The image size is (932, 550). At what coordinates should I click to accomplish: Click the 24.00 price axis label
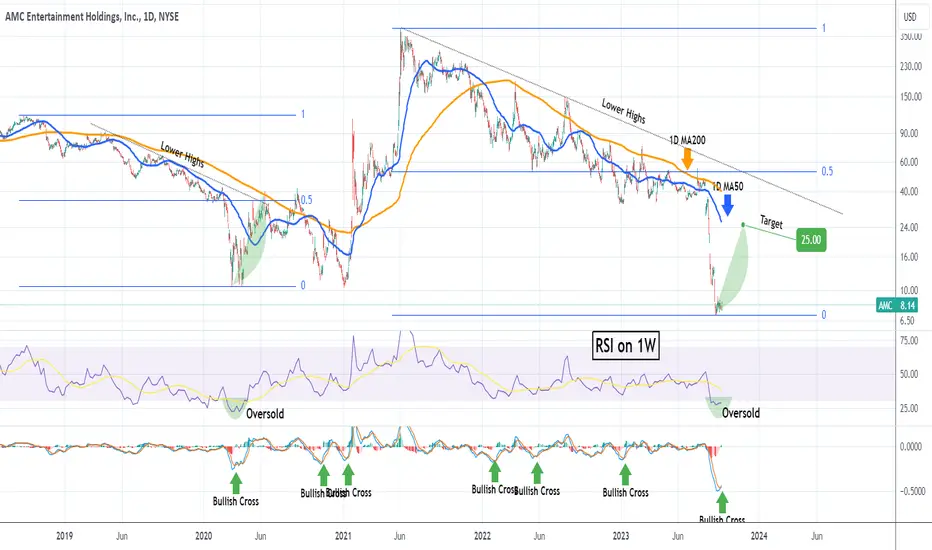(x=909, y=228)
